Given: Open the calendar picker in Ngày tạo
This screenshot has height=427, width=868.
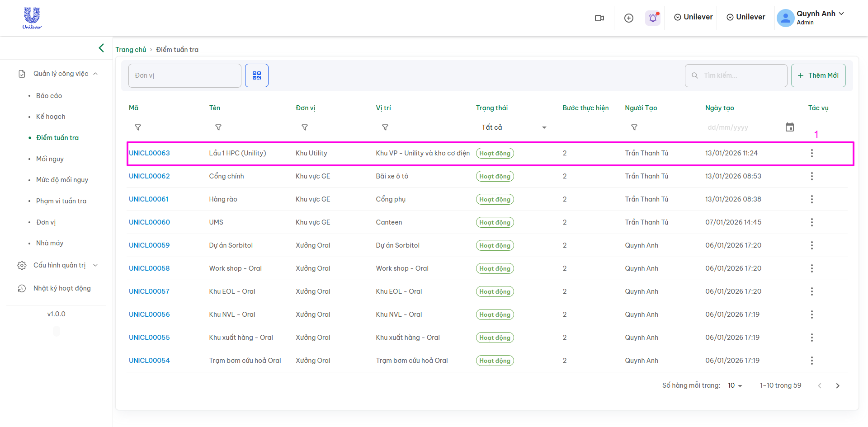Looking at the screenshot, I should [x=789, y=127].
